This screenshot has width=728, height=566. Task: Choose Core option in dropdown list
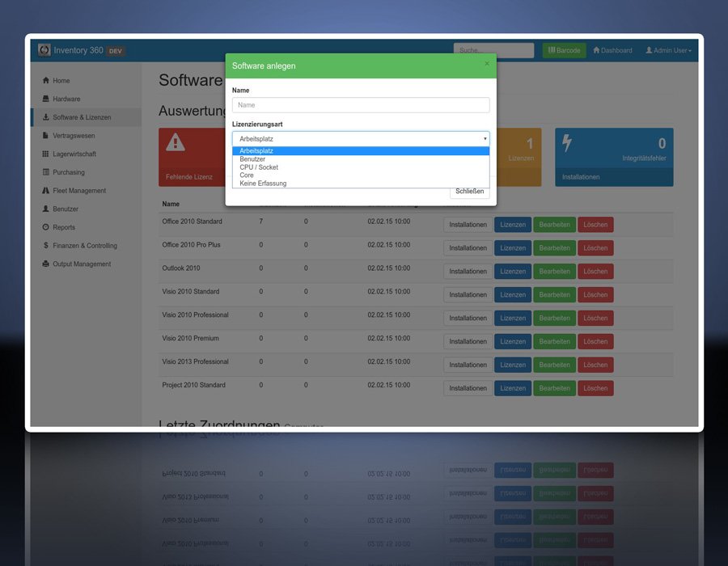tap(361, 175)
